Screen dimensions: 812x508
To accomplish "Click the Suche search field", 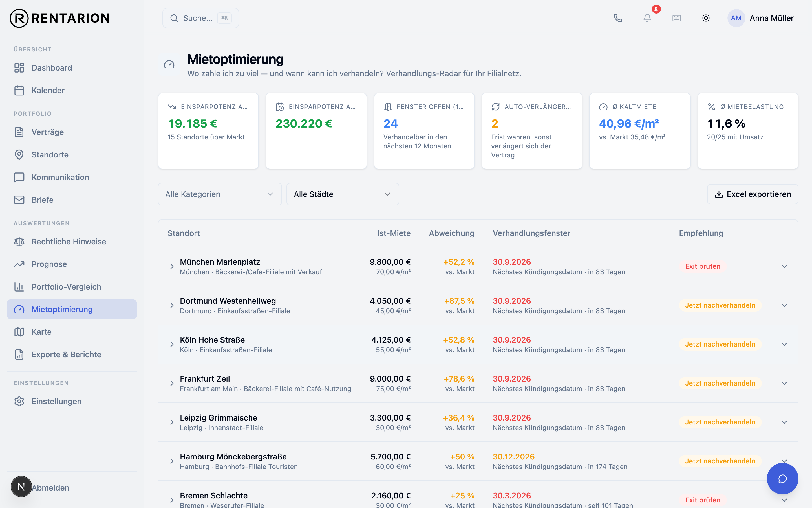I will tap(201, 18).
